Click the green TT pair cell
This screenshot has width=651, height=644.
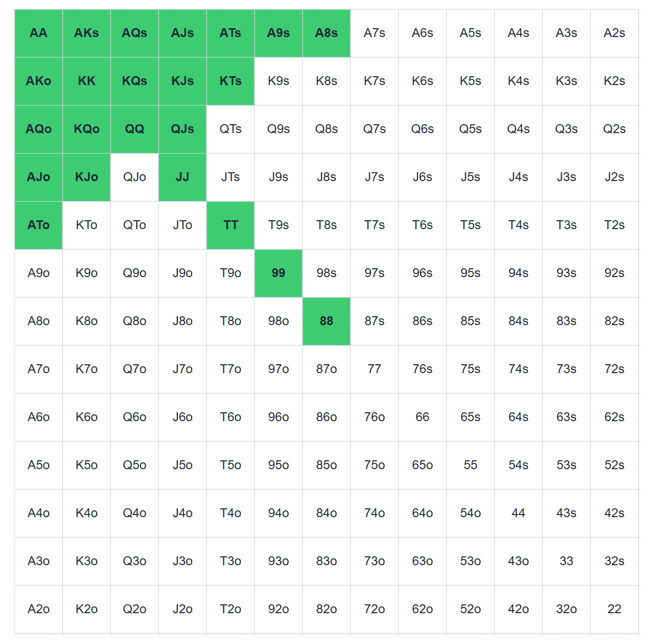[231, 225]
